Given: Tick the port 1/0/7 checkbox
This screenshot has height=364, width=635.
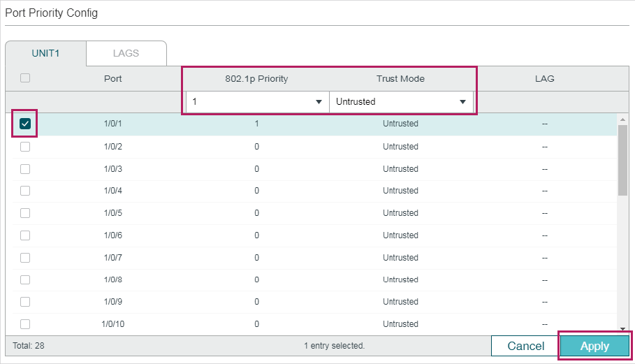Looking at the screenshot, I should 25,258.
